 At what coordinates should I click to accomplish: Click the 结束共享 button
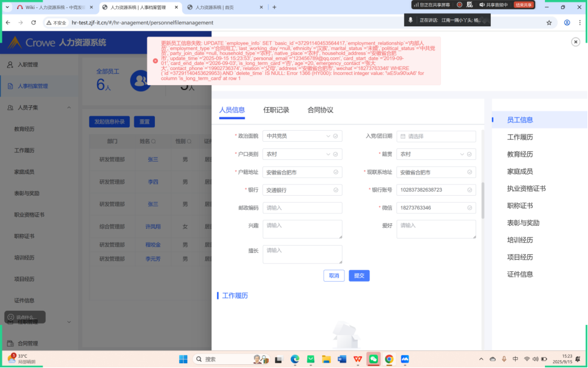(523, 5)
